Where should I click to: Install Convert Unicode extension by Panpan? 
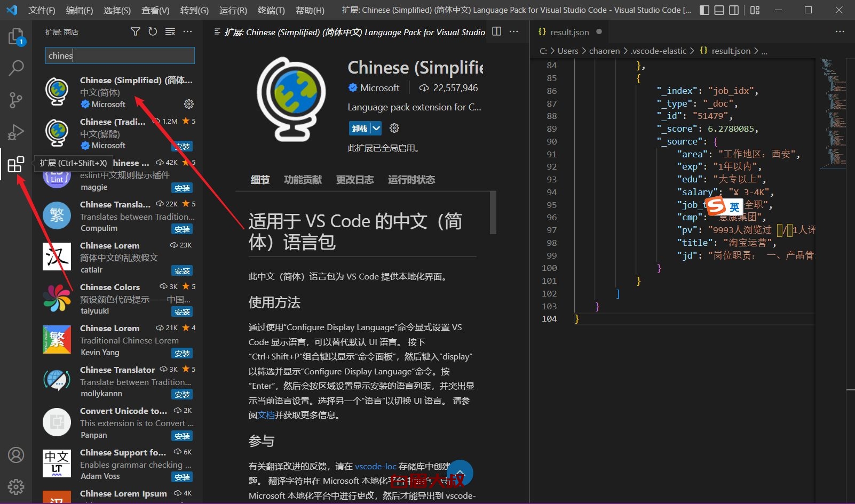tap(182, 436)
